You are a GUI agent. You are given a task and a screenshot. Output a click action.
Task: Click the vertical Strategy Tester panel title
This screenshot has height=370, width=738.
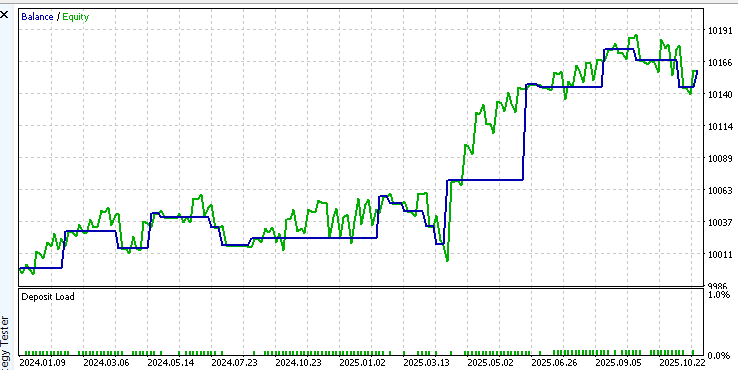[6, 343]
